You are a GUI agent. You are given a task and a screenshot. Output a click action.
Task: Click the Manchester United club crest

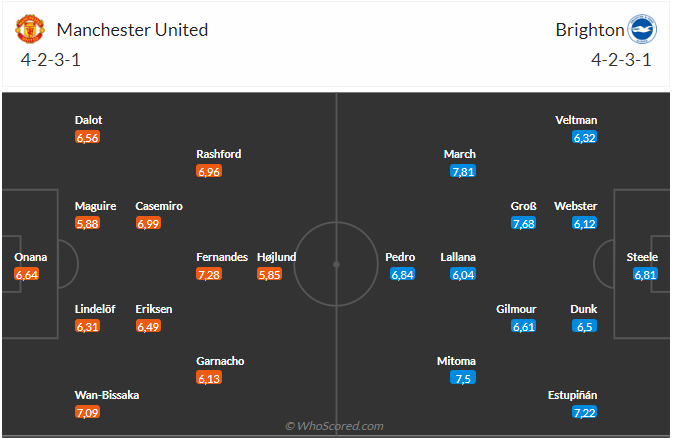click(32, 29)
